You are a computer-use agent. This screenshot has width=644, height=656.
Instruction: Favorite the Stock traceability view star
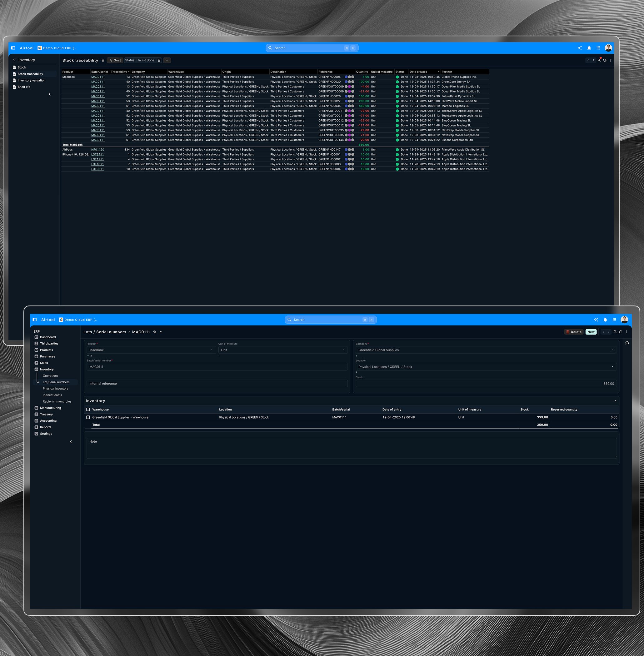[103, 61]
